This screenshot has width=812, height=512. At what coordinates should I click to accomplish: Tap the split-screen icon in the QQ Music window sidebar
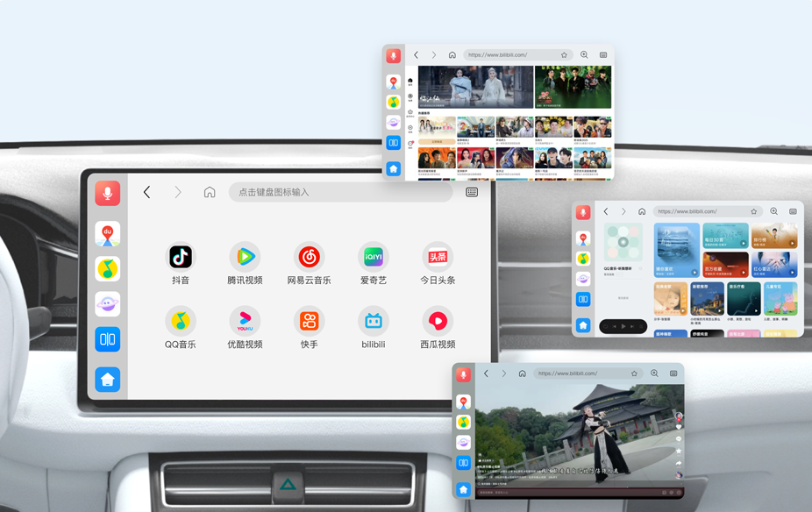coord(583,299)
